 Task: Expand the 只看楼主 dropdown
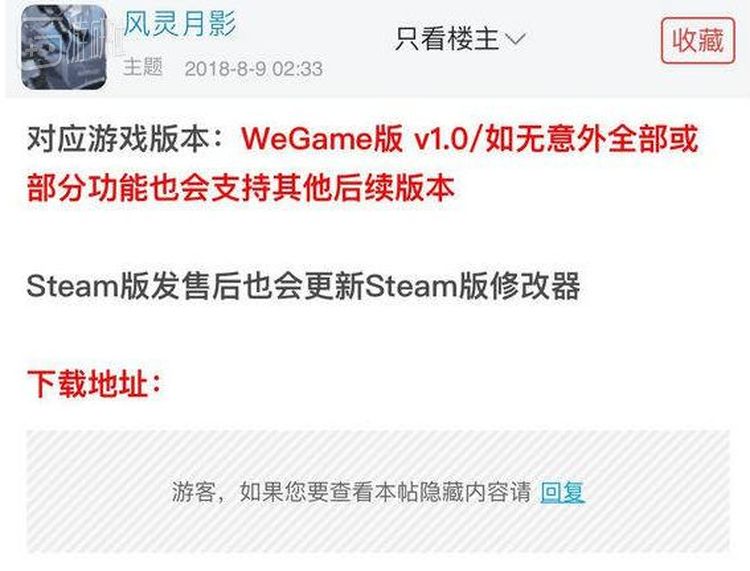(x=461, y=39)
